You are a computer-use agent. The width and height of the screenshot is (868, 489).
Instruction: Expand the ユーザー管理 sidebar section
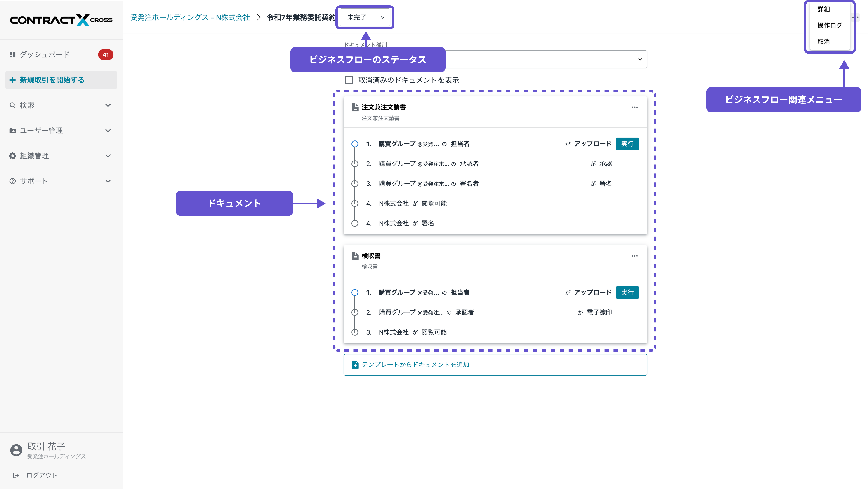coord(108,131)
